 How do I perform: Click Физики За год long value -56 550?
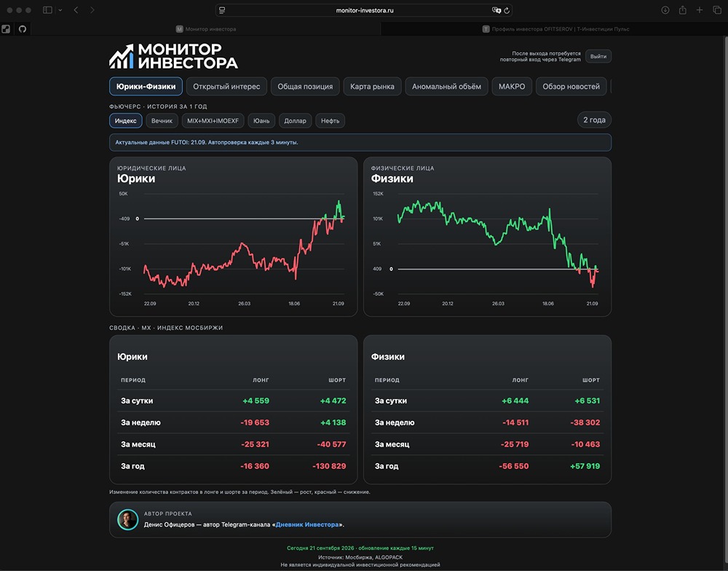513,466
